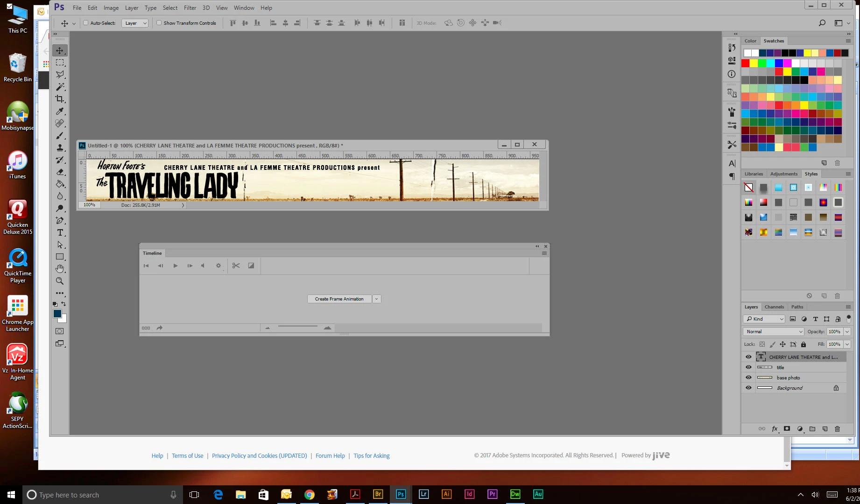Open Privacy Policy and Cookies link

tap(260, 456)
